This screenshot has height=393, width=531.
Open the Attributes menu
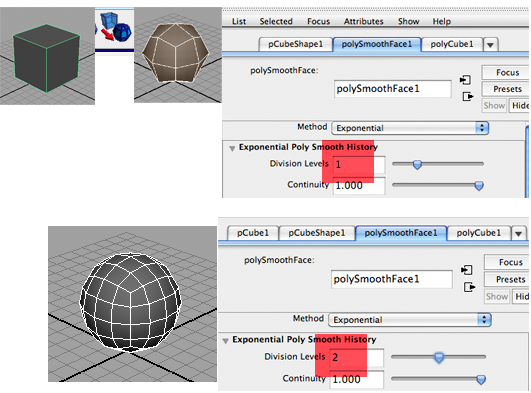[x=364, y=21]
